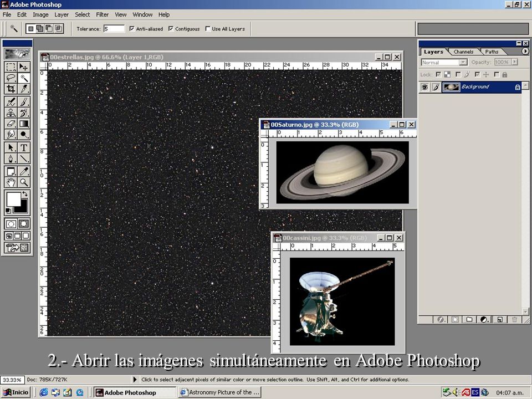Viewport: 532px width, 399px height.
Task: Select the Intersect with Selection mode button
Action: [59, 28]
